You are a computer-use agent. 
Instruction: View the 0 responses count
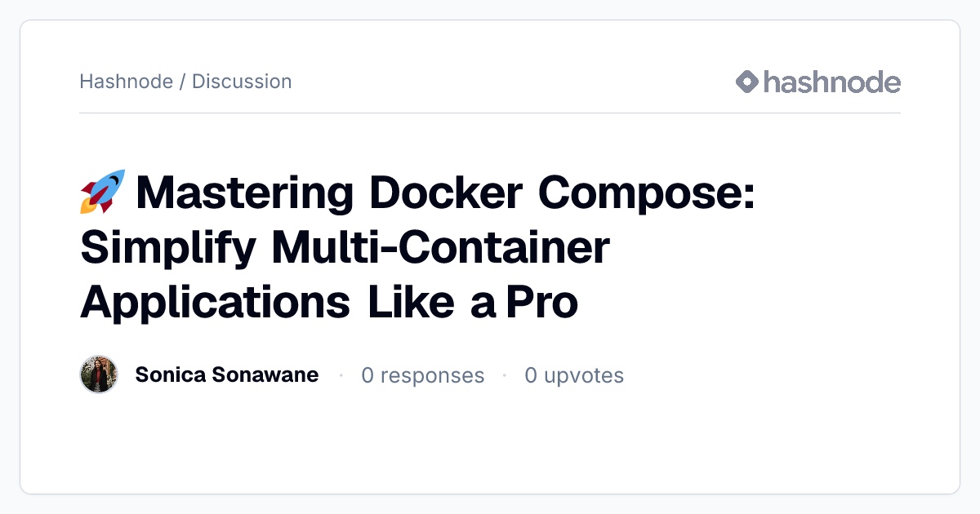pos(423,375)
